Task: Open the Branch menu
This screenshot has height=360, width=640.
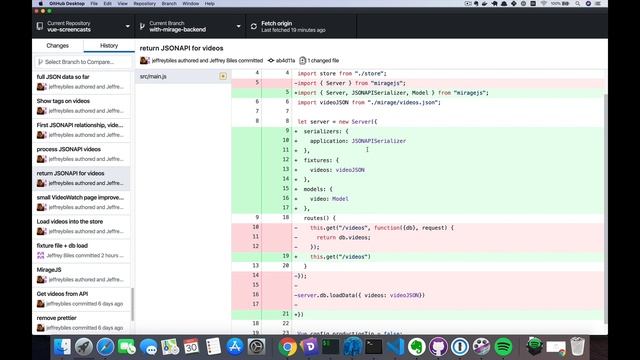Action: coord(169,3)
